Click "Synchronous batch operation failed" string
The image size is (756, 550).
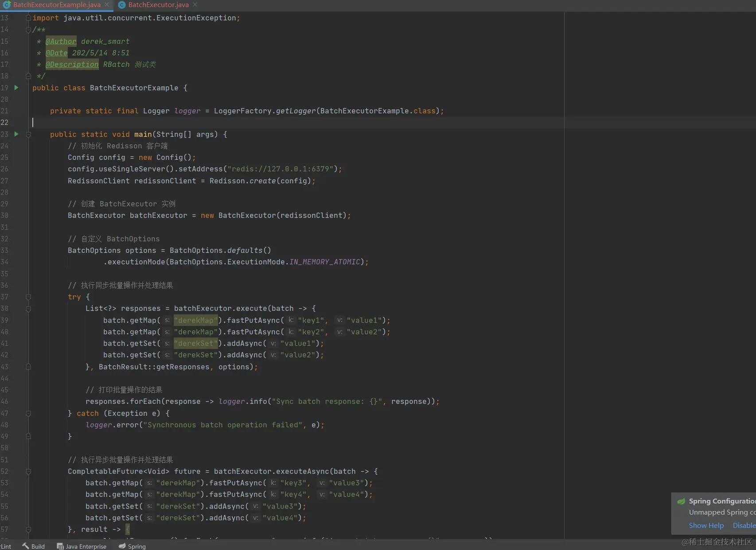click(x=222, y=425)
